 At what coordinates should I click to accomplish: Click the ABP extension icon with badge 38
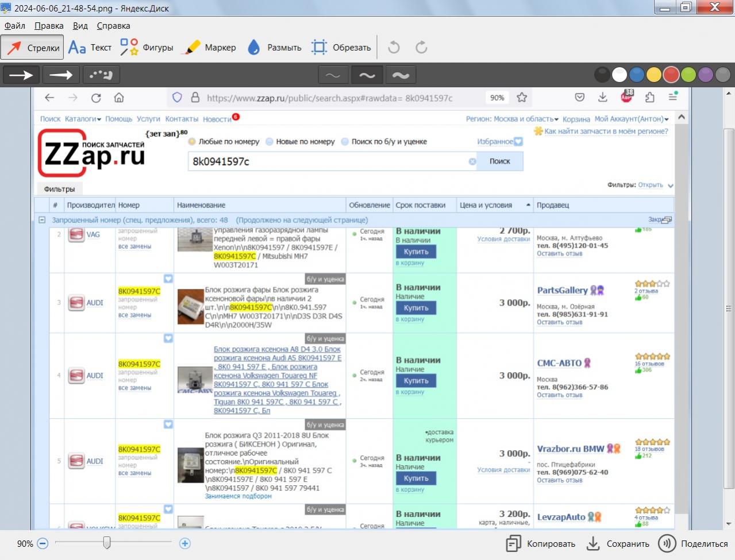pyautogui.click(x=626, y=96)
